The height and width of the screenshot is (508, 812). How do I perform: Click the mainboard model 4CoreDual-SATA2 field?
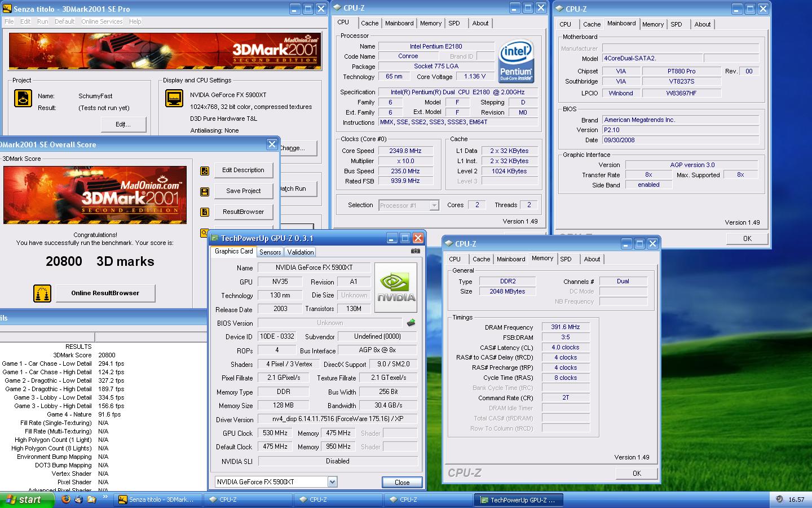[652, 58]
